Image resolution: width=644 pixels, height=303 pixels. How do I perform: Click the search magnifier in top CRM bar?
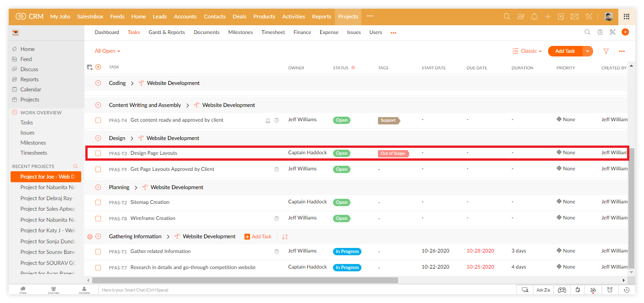tap(507, 17)
